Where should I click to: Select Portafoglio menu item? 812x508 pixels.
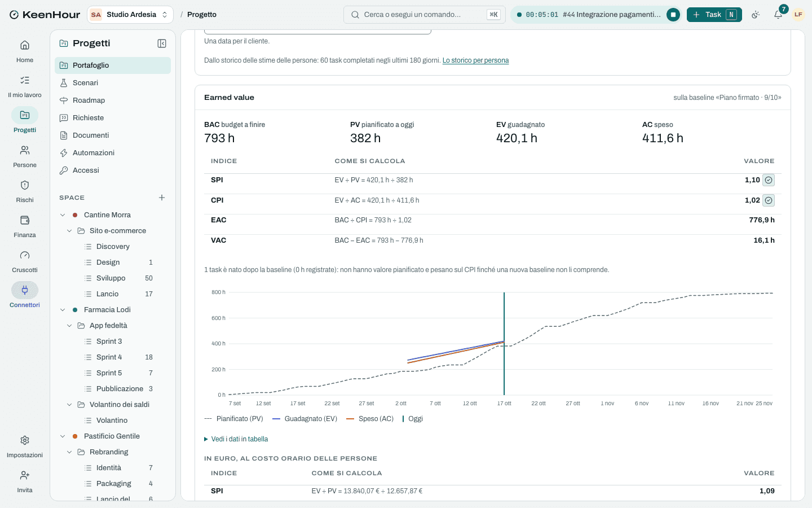click(x=113, y=65)
